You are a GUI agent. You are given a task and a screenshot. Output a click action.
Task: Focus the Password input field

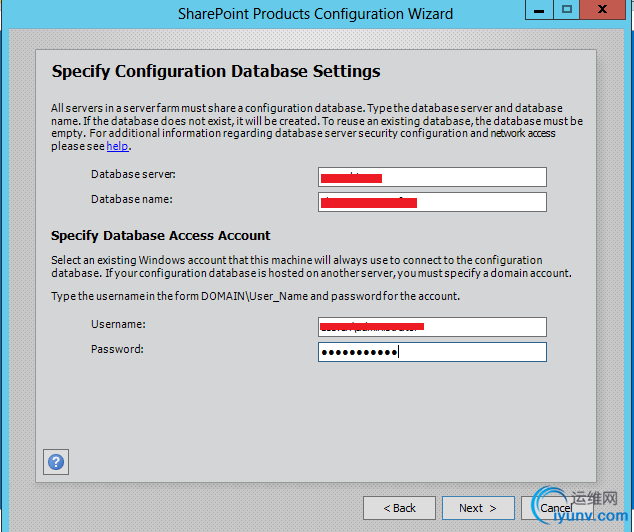(x=432, y=352)
